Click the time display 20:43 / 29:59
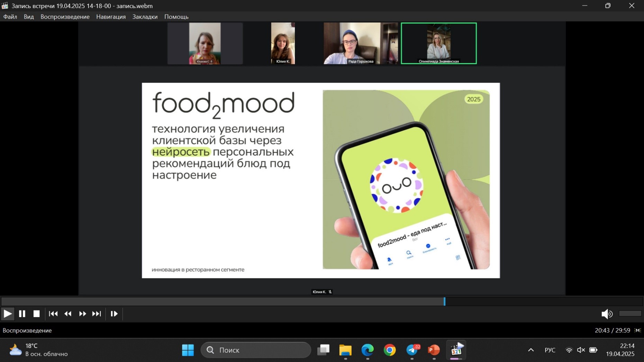 (x=613, y=331)
